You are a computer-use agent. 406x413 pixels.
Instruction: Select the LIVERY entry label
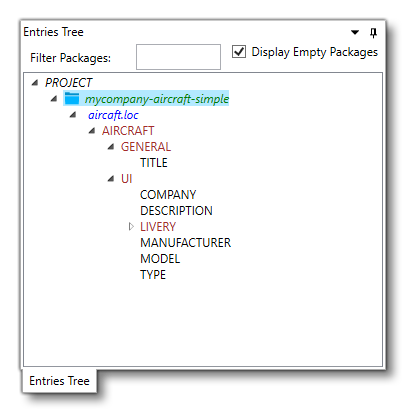(158, 227)
